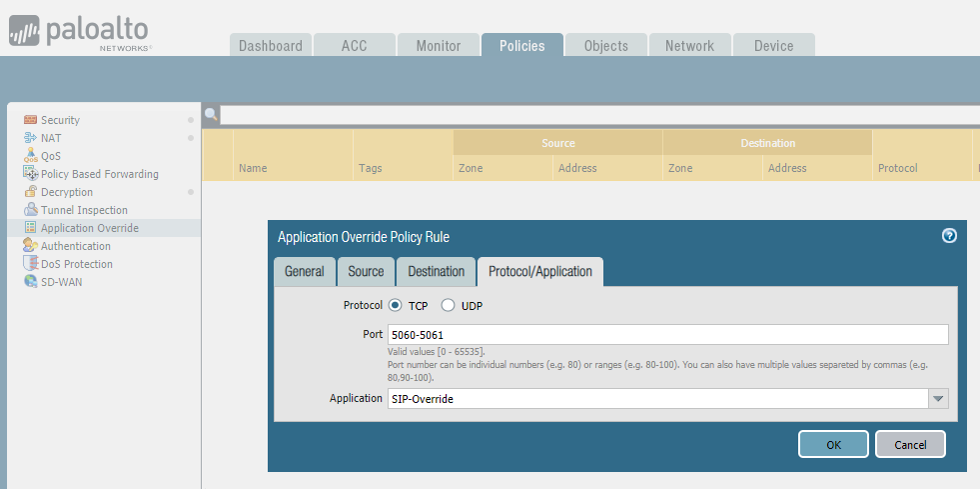Click into the Application SIP-Override field
Image resolution: width=980 pixels, height=489 pixels.
(x=657, y=398)
